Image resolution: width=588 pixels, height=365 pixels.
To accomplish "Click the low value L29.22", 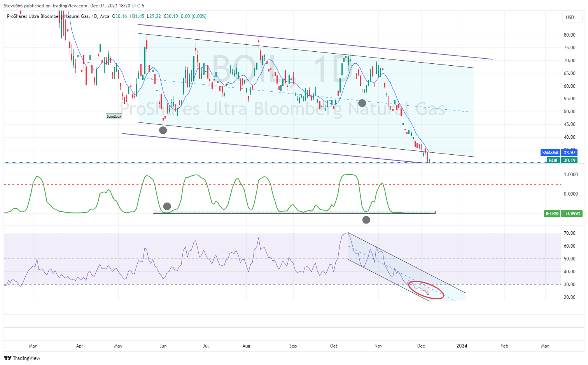I will coord(154,16).
